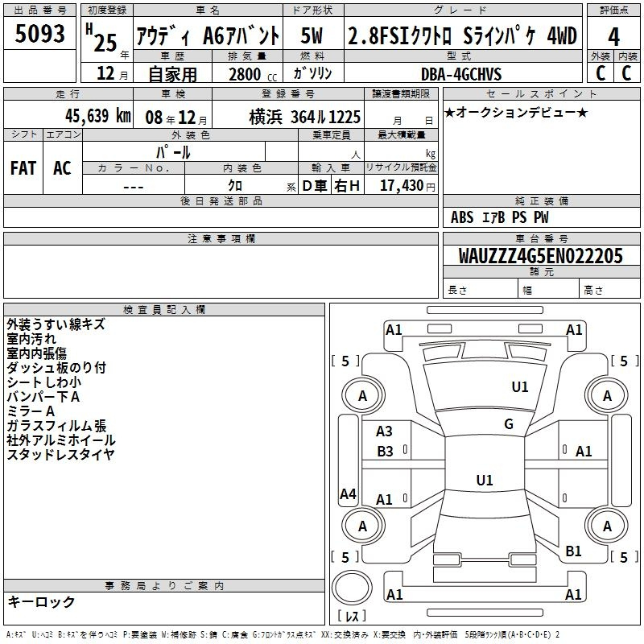
Task: Click the リサイクル預託金 header
Action: tap(401, 167)
